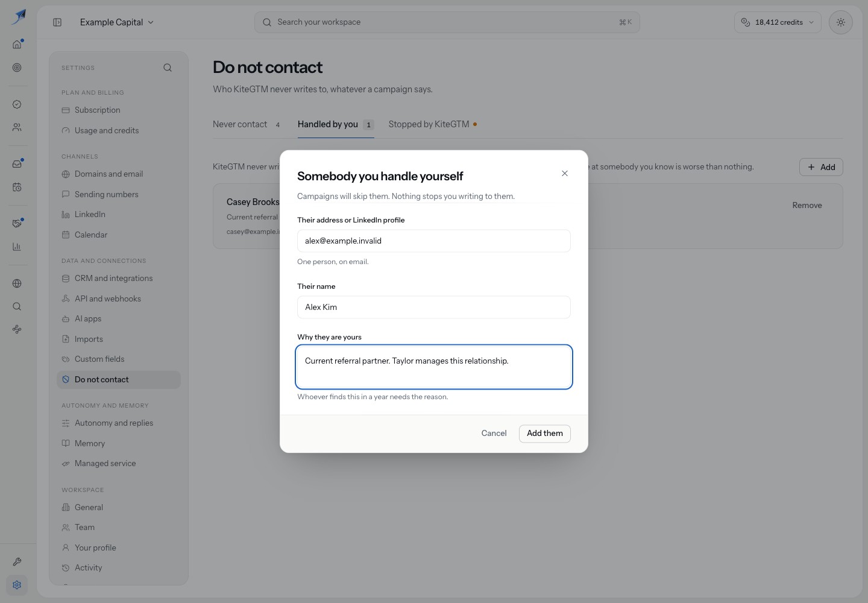868x603 pixels.
Task: Toggle the sidebar panel icon
Action: tap(57, 22)
